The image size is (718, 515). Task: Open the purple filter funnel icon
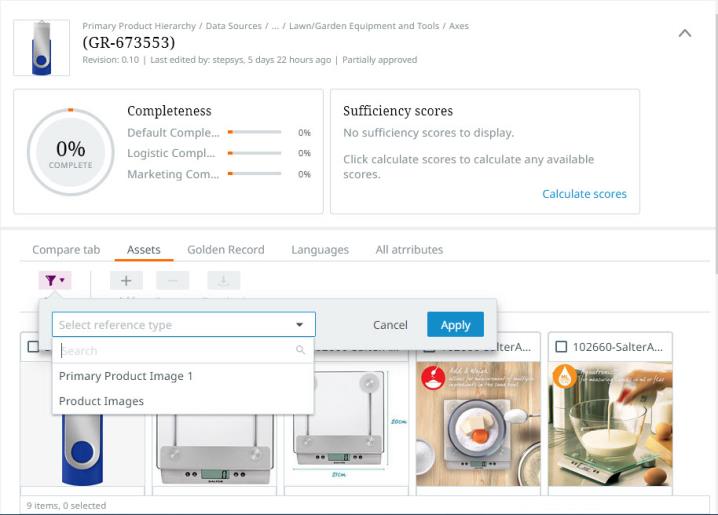(x=54, y=280)
